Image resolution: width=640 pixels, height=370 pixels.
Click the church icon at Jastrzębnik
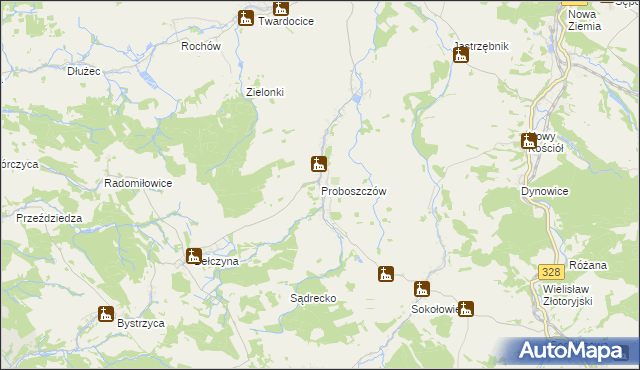tap(461, 55)
